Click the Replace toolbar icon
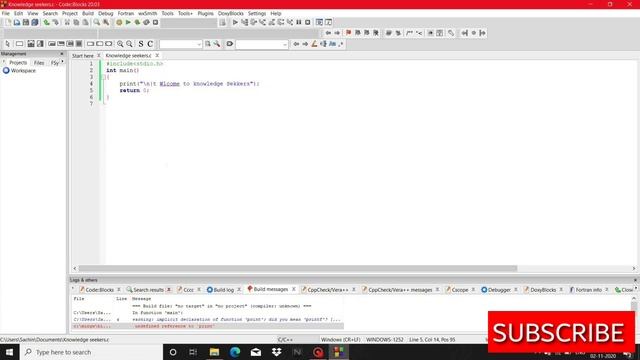 point(106,22)
